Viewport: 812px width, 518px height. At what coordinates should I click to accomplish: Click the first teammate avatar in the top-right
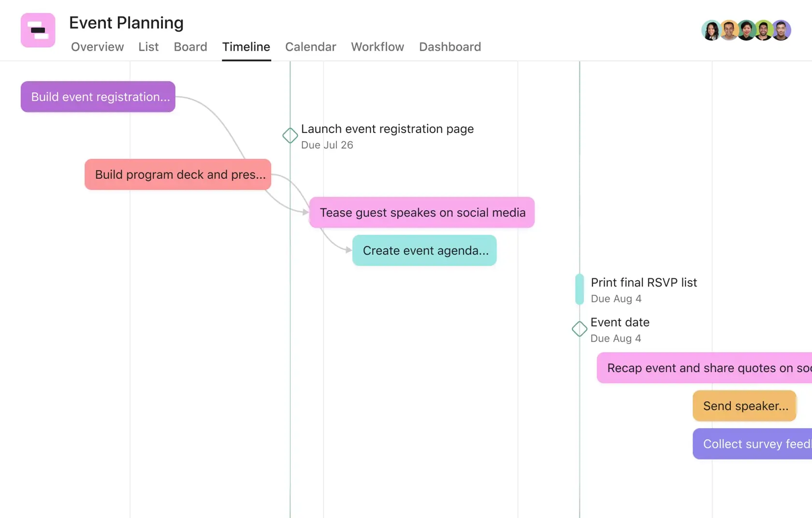(x=710, y=30)
